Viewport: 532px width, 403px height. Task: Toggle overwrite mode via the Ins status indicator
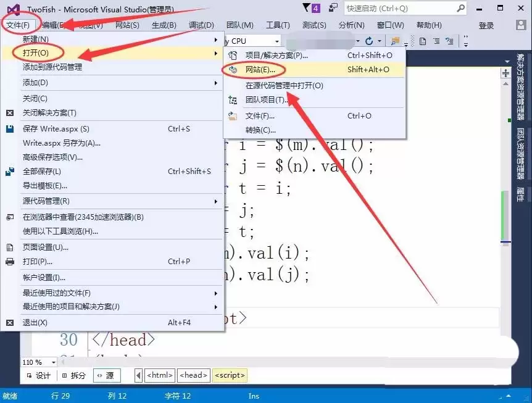253,396
